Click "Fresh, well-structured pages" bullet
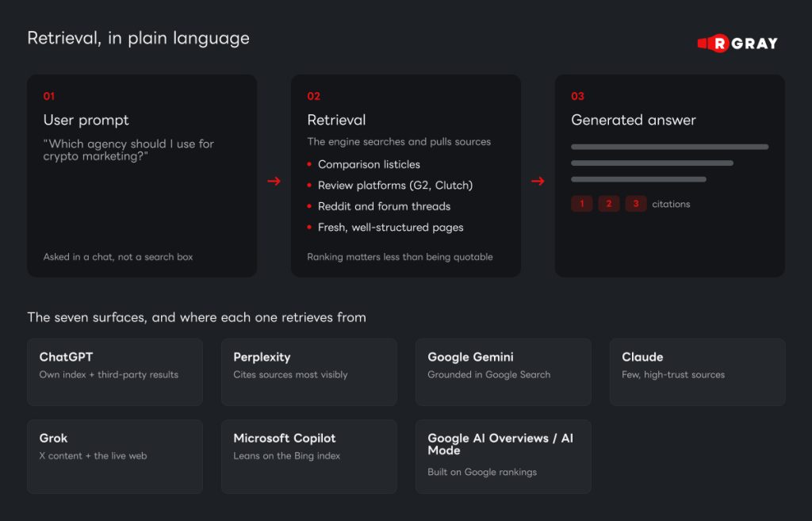Screen dimensions: 812x521 [x=390, y=228]
